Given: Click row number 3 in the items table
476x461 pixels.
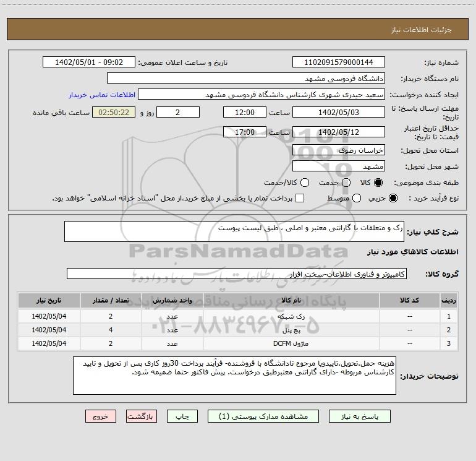Looking at the screenshot, I should (448, 343).
